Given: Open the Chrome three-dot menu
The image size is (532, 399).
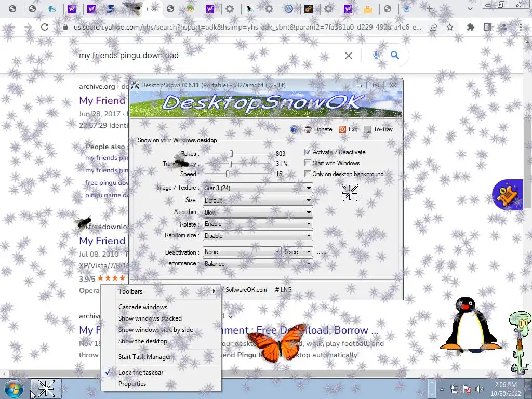Looking at the screenshot, I should (521, 27).
